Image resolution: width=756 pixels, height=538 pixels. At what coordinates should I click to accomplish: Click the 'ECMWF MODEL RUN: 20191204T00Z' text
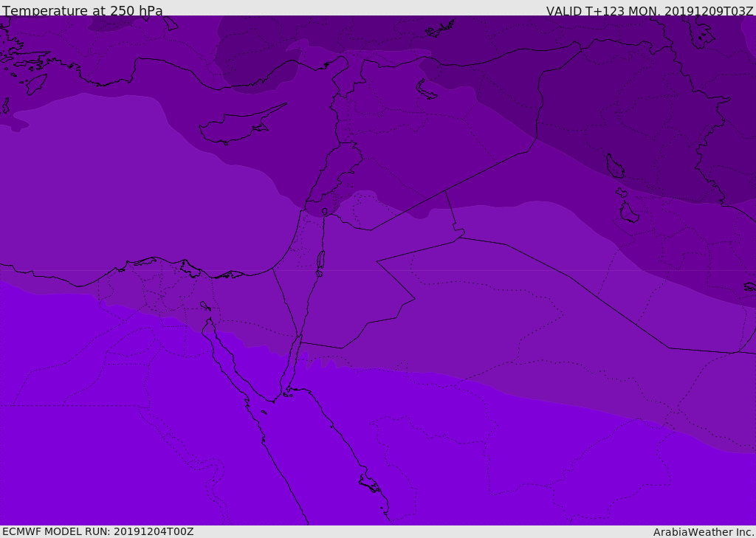[x=98, y=531]
